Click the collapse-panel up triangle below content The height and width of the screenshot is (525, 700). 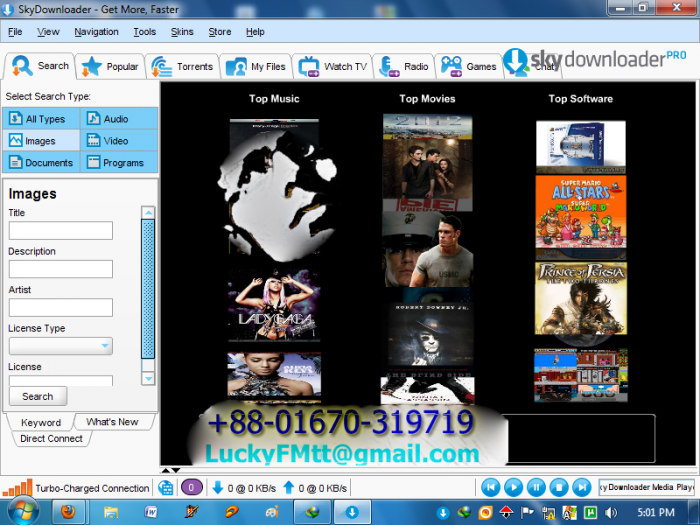pos(166,470)
